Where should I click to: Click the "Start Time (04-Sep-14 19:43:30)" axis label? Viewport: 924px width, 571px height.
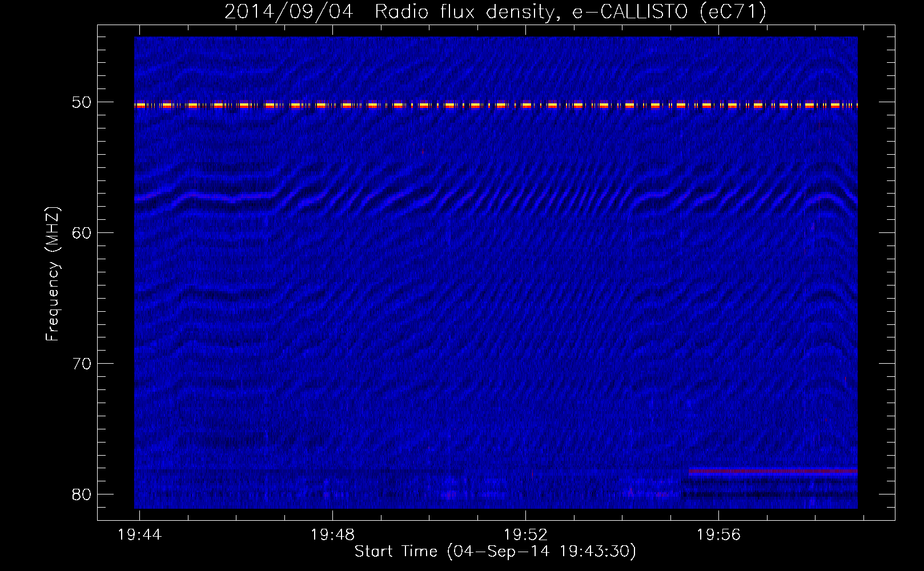pos(495,552)
